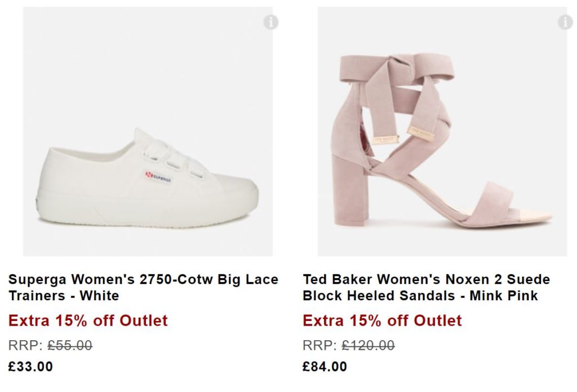Click the Superga logo tag on the trainer

pyautogui.click(x=158, y=177)
